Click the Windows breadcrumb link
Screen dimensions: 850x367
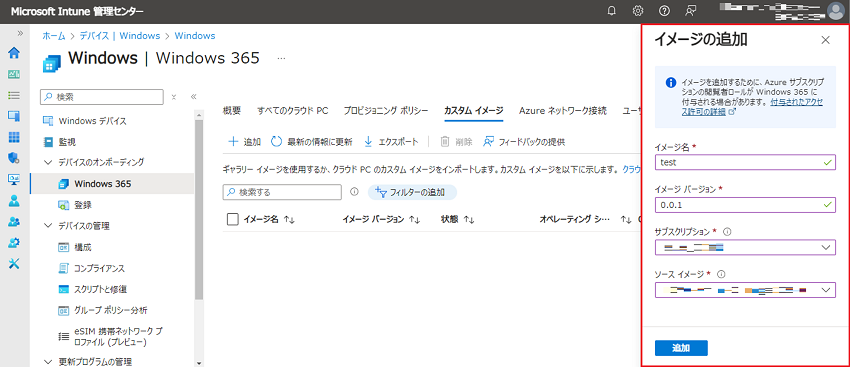click(195, 36)
